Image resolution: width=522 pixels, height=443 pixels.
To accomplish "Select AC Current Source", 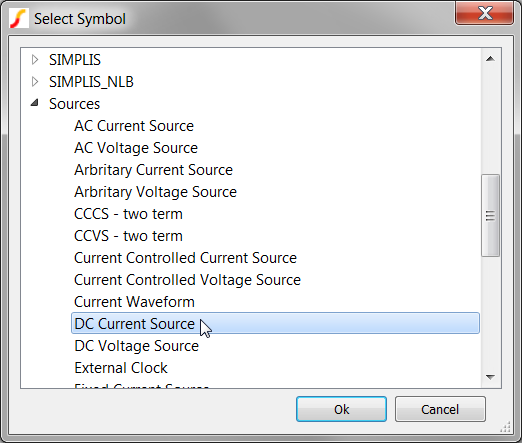I will 134,126.
